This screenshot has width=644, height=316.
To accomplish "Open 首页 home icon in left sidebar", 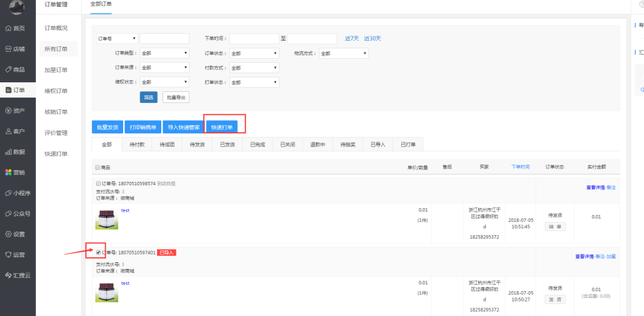I will (x=15, y=28).
